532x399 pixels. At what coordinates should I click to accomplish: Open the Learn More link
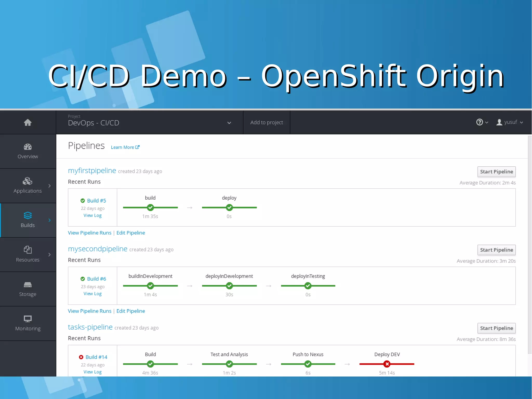(125, 147)
